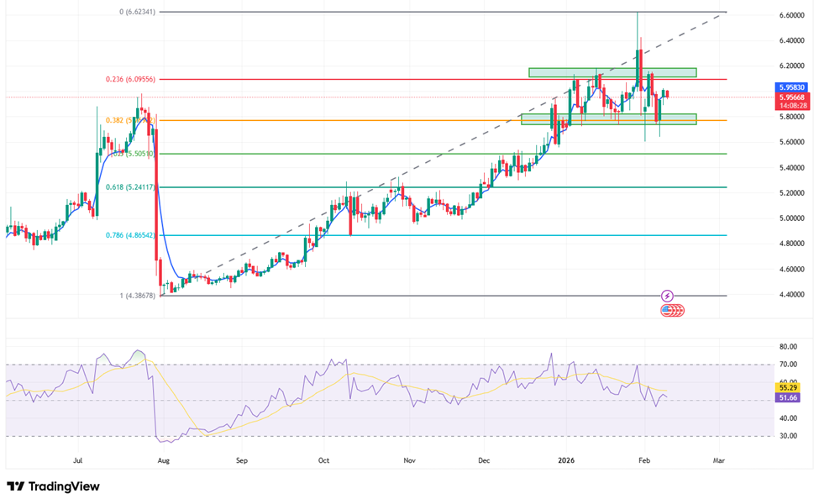Click the purple 51.66 RSI value tag

788,398
